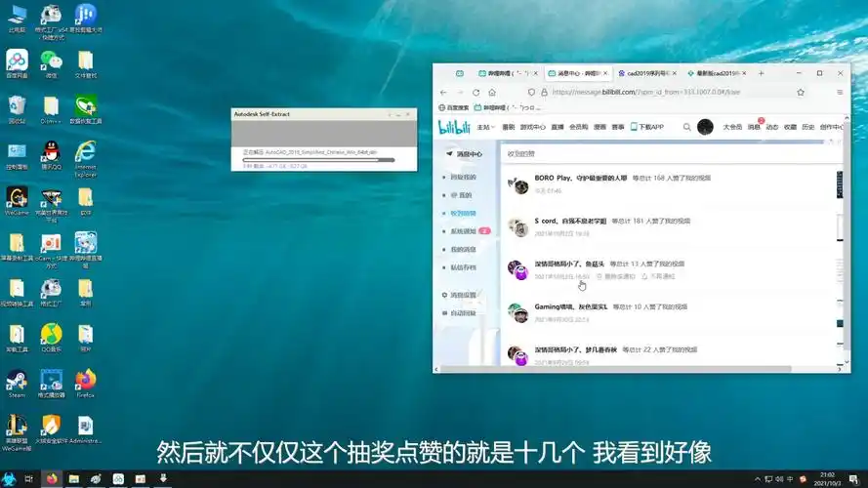Expand the 主站 dropdown in bilibili header

[486, 127]
